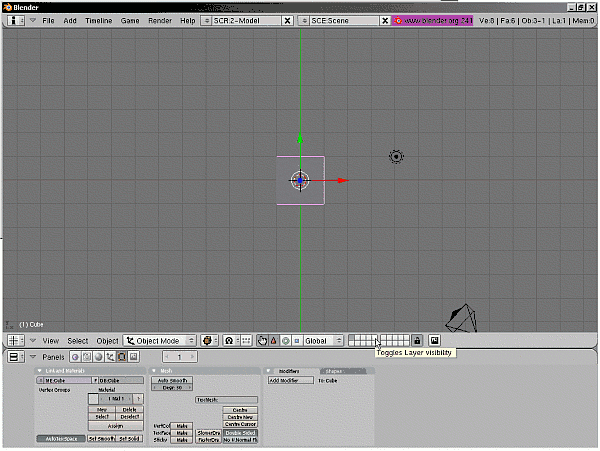Click the Add Modifier button
The width and height of the screenshot is (600, 451).
pyautogui.click(x=289, y=381)
